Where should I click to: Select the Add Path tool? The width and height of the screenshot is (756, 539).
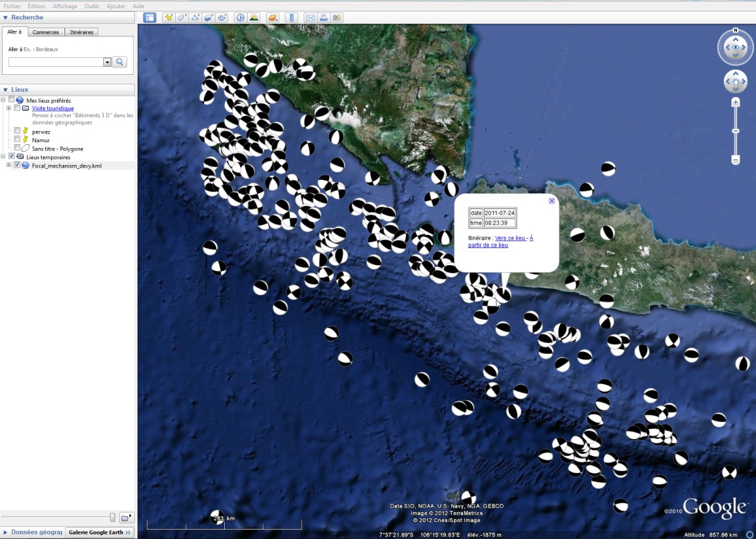tap(195, 17)
